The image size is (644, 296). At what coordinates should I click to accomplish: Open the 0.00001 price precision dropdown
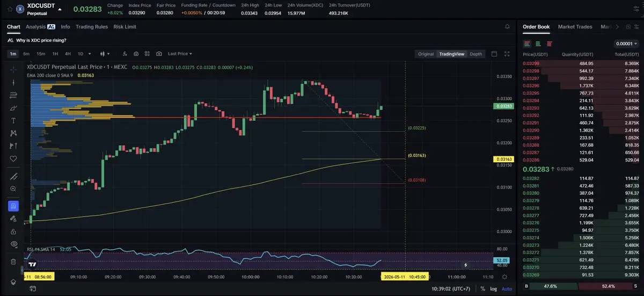[x=627, y=44]
